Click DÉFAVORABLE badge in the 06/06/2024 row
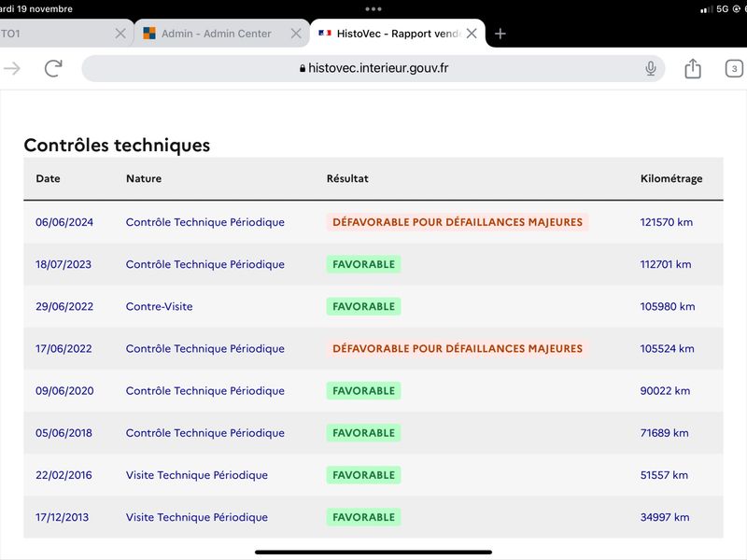The image size is (747, 560). [x=458, y=222]
